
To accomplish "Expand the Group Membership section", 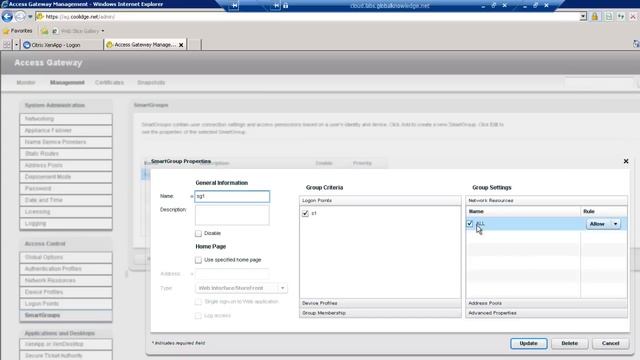I will point(380,313).
